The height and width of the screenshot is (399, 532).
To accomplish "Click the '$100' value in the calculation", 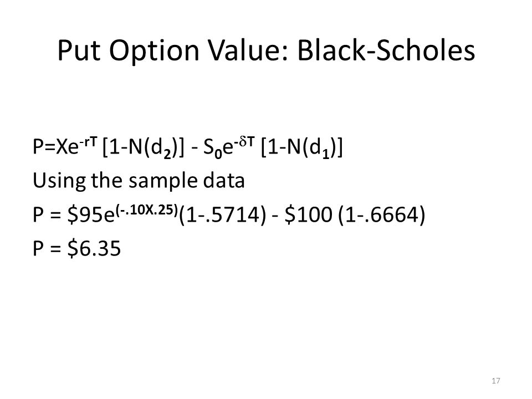I will (308, 215).
